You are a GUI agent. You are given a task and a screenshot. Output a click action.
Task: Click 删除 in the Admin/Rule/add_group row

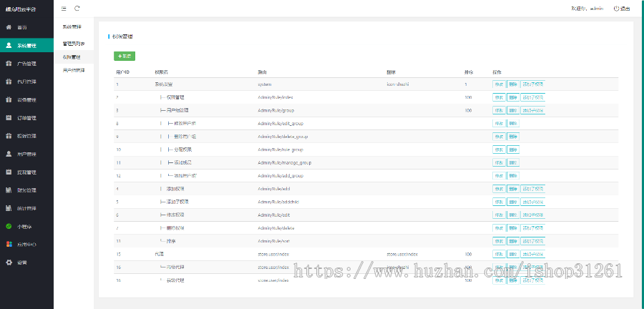coord(512,176)
